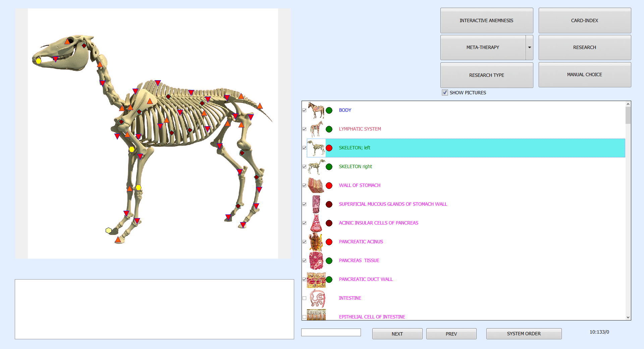Select the SKELETON right list entry
Image resolution: width=644 pixels, height=349 pixels.
pos(355,167)
